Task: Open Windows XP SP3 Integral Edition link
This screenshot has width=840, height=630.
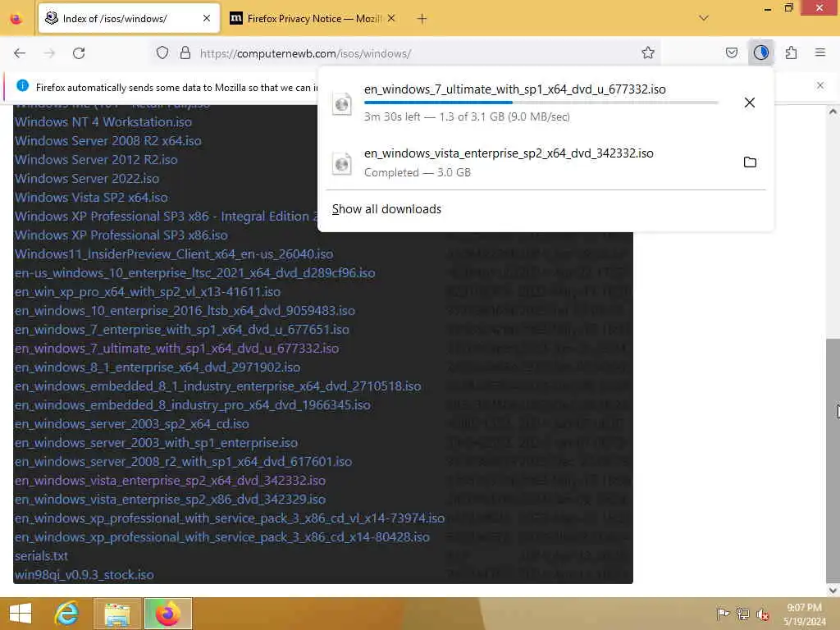Action: [166, 217]
